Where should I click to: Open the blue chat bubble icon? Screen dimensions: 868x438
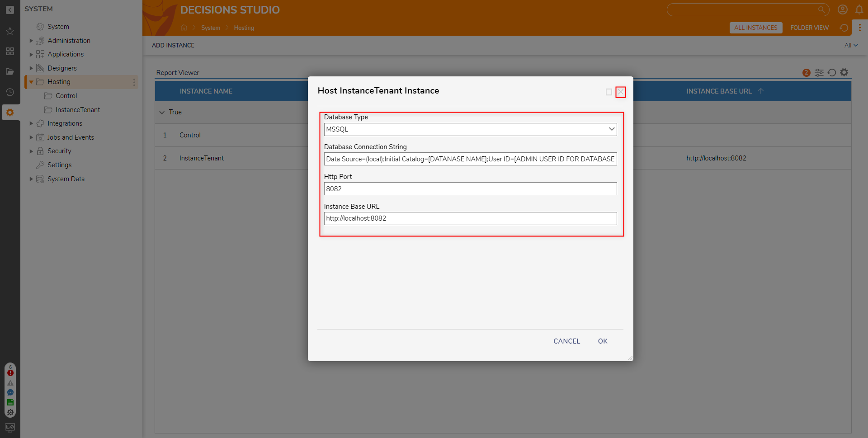click(x=10, y=392)
